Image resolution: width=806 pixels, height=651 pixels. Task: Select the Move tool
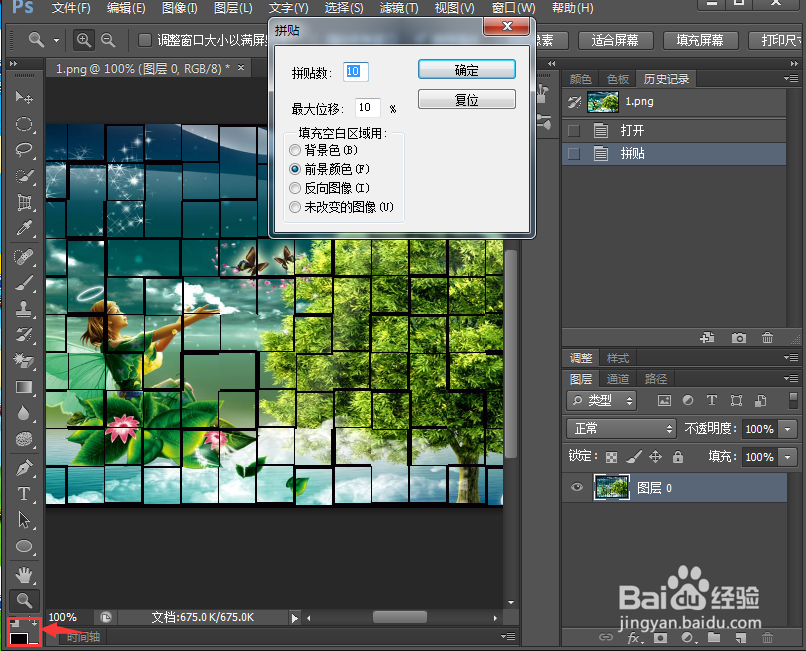pyautogui.click(x=24, y=97)
